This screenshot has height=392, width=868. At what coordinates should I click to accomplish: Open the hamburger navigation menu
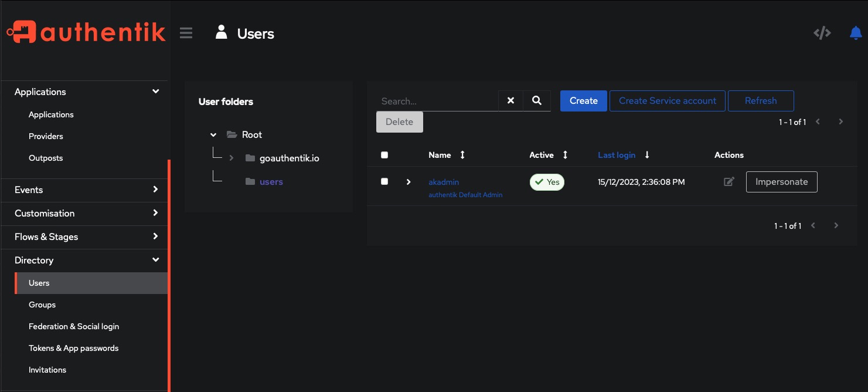(186, 33)
